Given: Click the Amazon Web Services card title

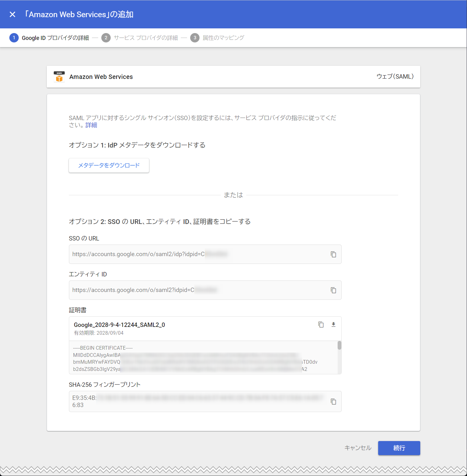Looking at the screenshot, I should (101, 77).
